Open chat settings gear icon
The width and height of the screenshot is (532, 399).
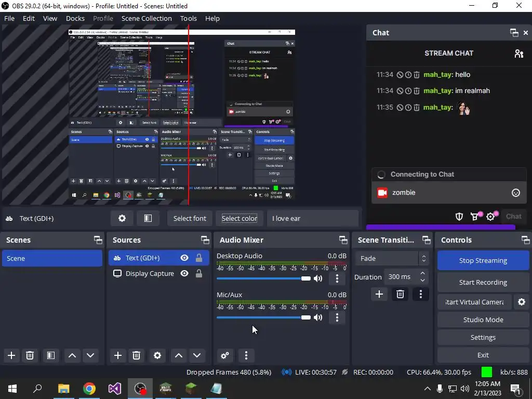pyautogui.click(x=491, y=217)
